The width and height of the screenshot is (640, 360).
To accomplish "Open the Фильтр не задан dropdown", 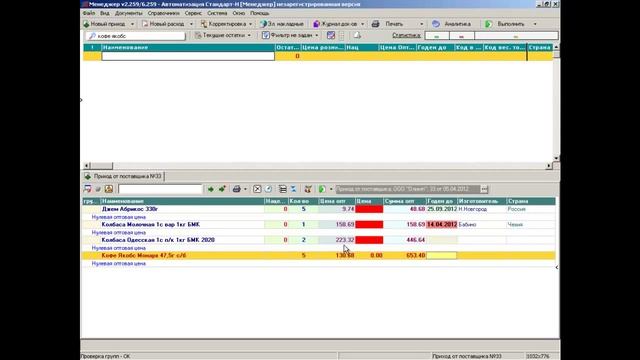I will coord(290,36).
